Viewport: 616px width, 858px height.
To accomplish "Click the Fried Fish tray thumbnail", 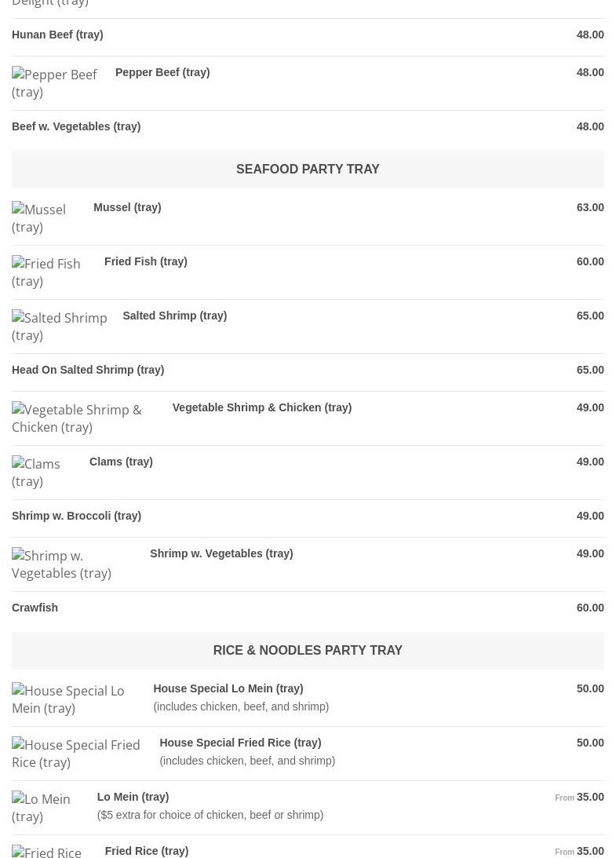I will (x=46, y=272).
